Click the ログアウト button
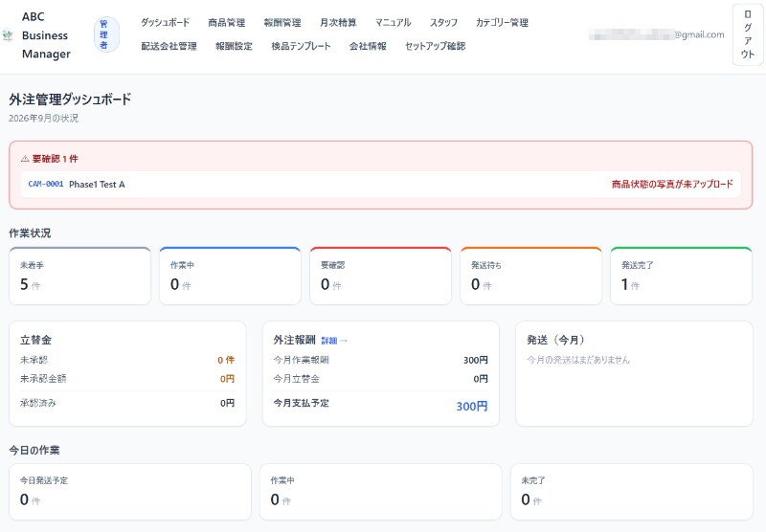 [x=748, y=34]
